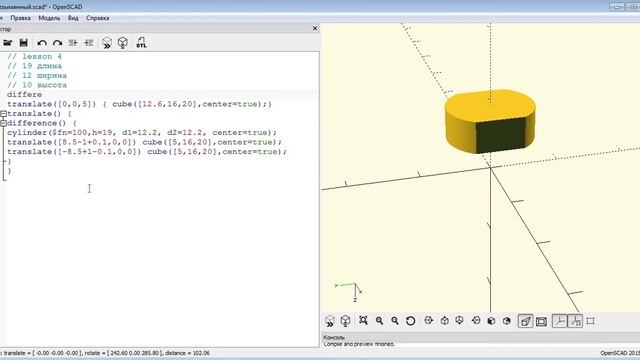Click the '// 19 длина' comment line
Screen dimensions: 640x360
pos(34,66)
